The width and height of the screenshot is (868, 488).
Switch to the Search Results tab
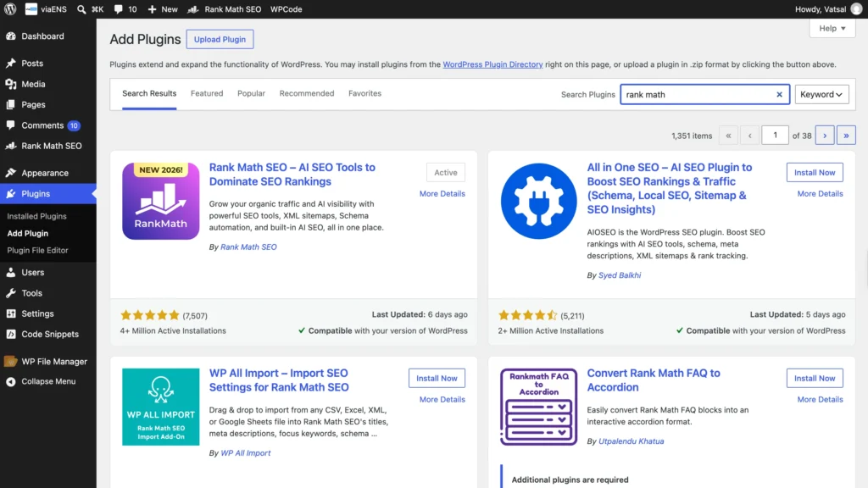pyautogui.click(x=149, y=93)
